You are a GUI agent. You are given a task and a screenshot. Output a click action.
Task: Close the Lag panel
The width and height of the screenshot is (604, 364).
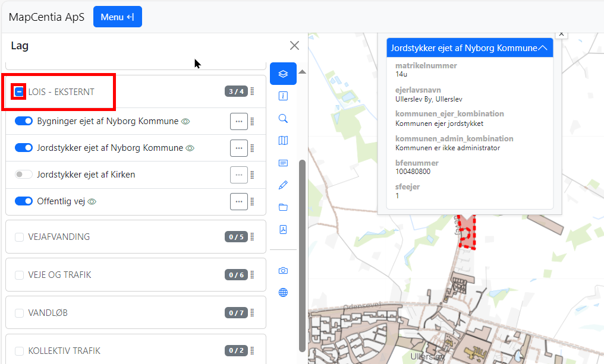[x=294, y=46]
